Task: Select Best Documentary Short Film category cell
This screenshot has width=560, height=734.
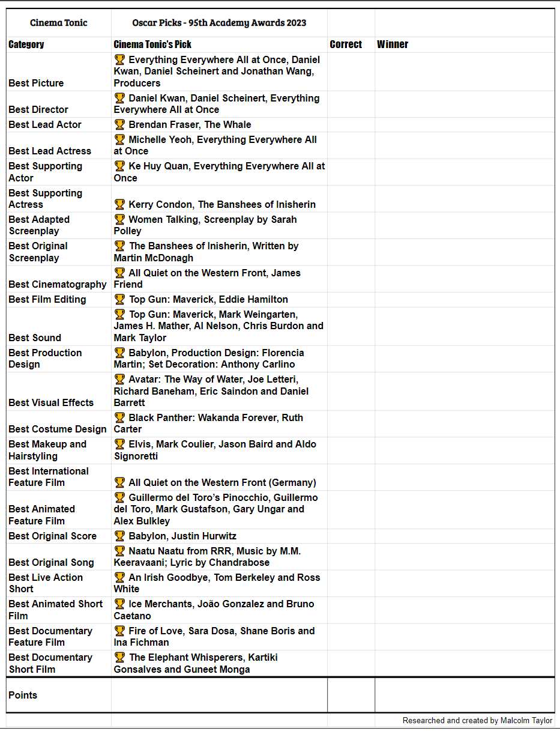Action: 59,663
